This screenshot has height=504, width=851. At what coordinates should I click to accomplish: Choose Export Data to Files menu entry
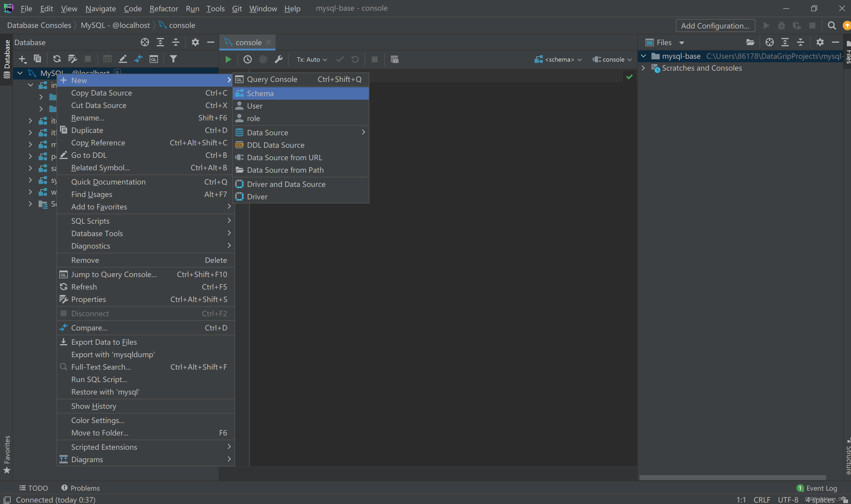104,342
